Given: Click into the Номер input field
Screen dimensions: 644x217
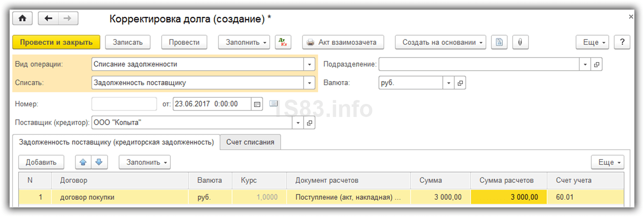Looking at the screenshot, I should tap(124, 104).
